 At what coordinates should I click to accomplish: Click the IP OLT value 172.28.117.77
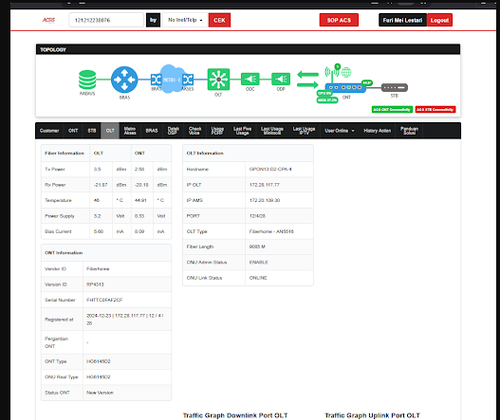(x=264, y=185)
